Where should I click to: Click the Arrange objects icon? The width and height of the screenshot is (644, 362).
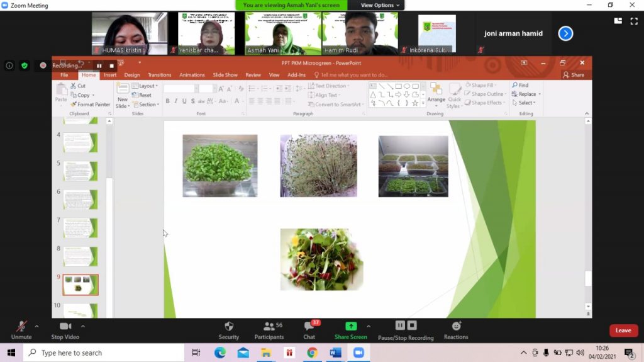click(x=436, y=89)
